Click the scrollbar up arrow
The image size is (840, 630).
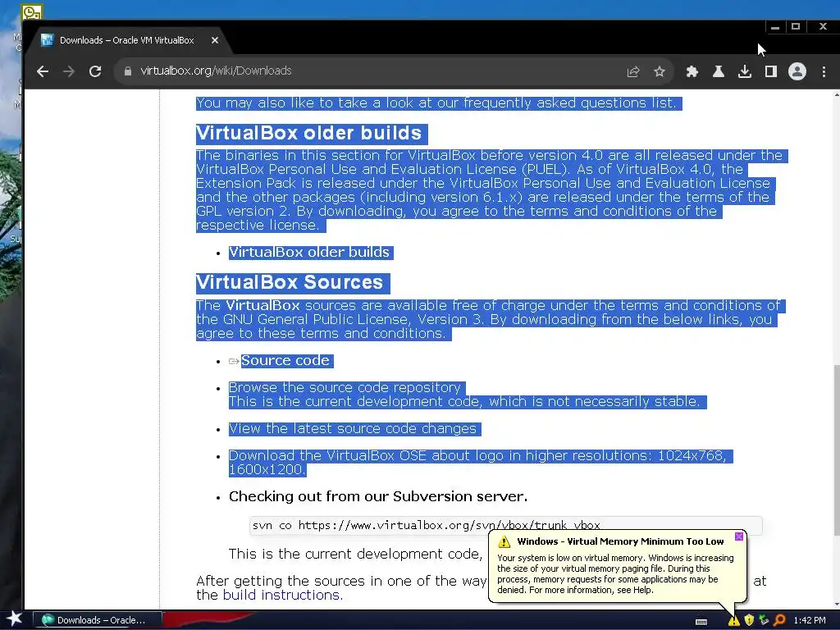836,95
